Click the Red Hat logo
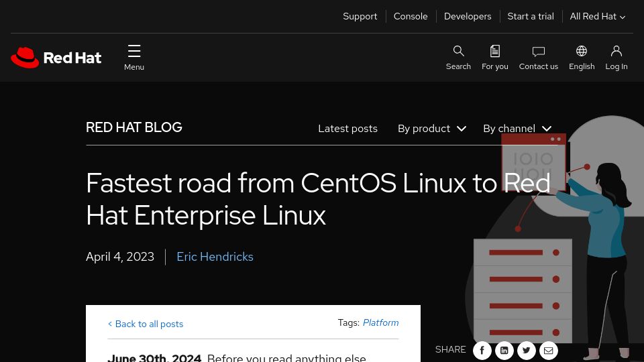This screenshot has height=362, width=644. [x=56, y=58]
